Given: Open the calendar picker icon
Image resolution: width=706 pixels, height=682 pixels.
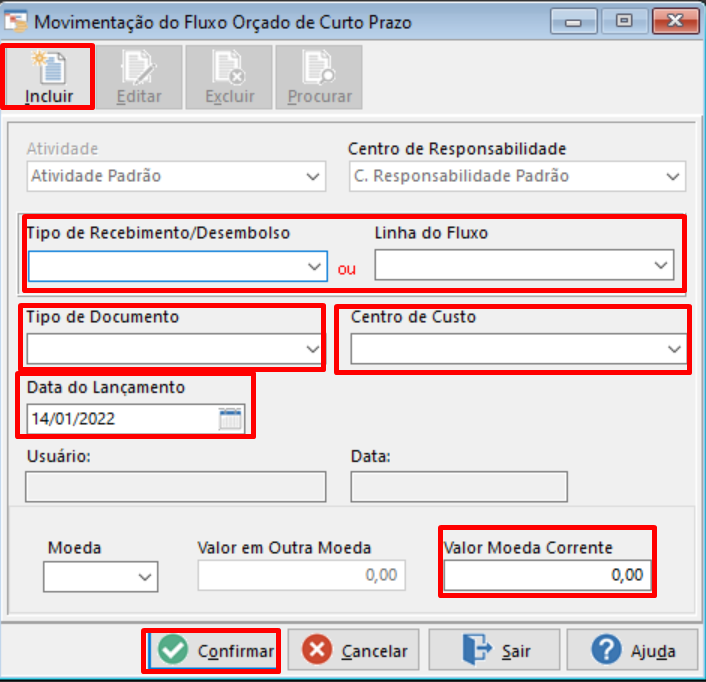Looking at the screenshot, I should click(230, 419).
